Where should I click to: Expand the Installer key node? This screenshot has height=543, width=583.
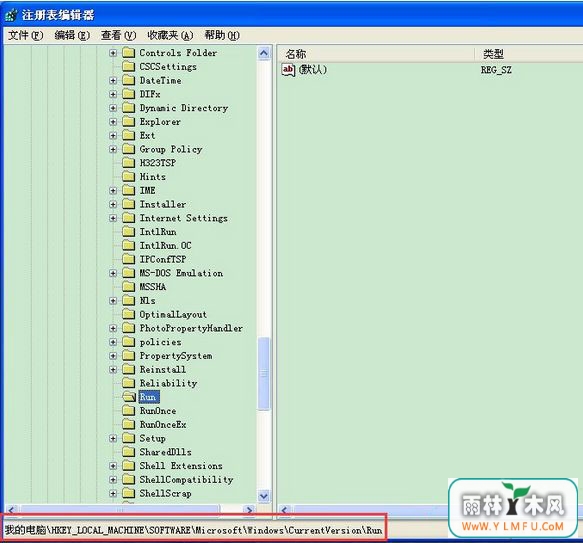(x=113, y=204)
